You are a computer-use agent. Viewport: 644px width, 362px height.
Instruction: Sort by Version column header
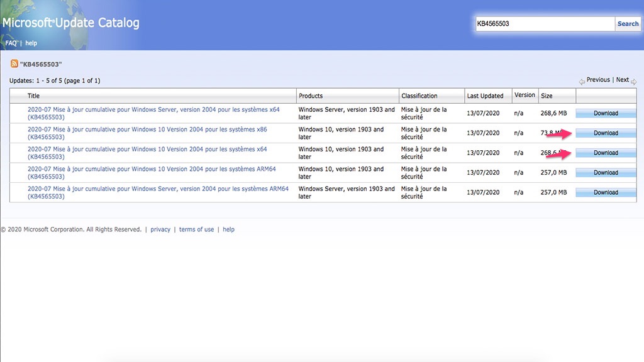pyautogui.click(x=525, y=95)
